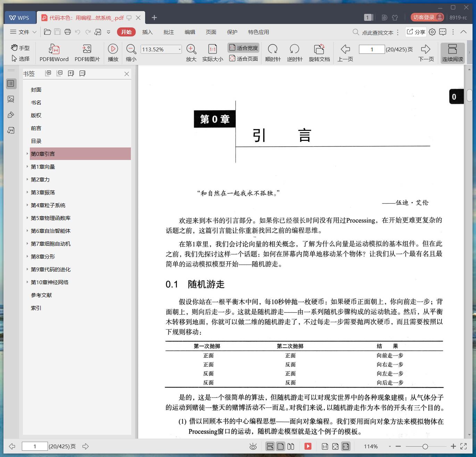This screenshot has height=457, width=476.
Task: Open the 索引 bookmark
Action: (x=36, y=308)
